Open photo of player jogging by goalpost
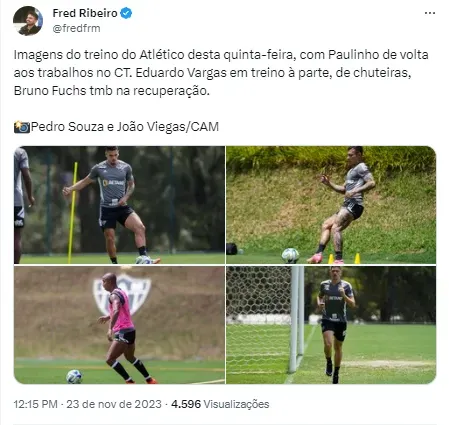449x425 pixels. click(x=331, y=325)
